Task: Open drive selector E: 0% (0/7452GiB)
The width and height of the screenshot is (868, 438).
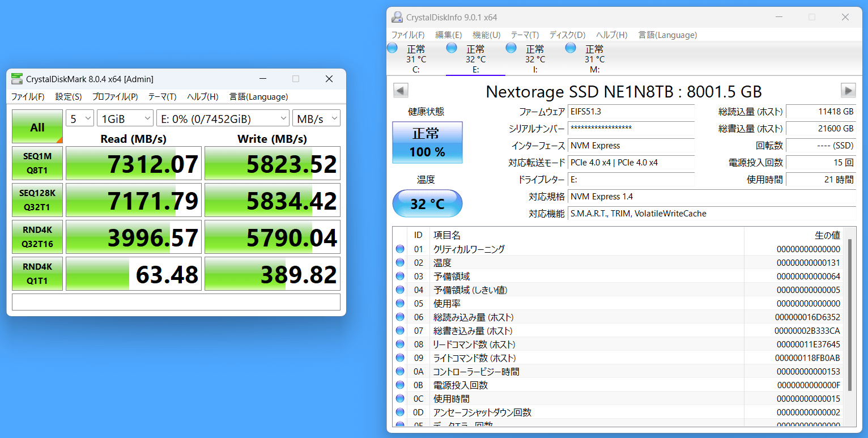Action: (223, 118)
